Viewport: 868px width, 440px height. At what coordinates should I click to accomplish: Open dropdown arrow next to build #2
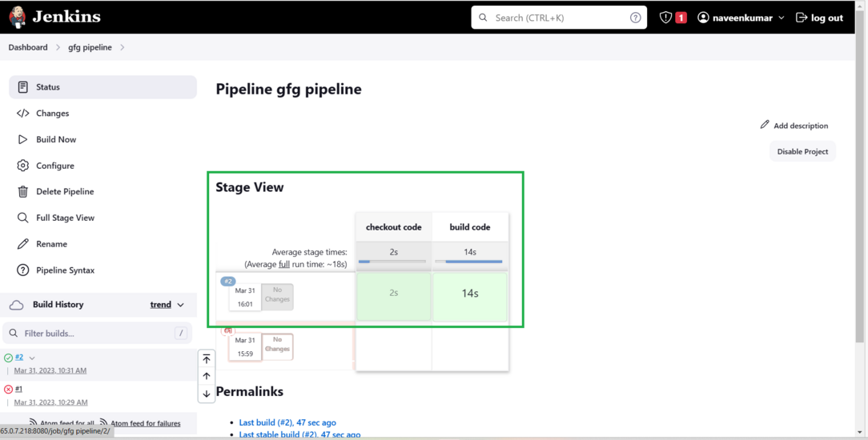coord(32,358)
